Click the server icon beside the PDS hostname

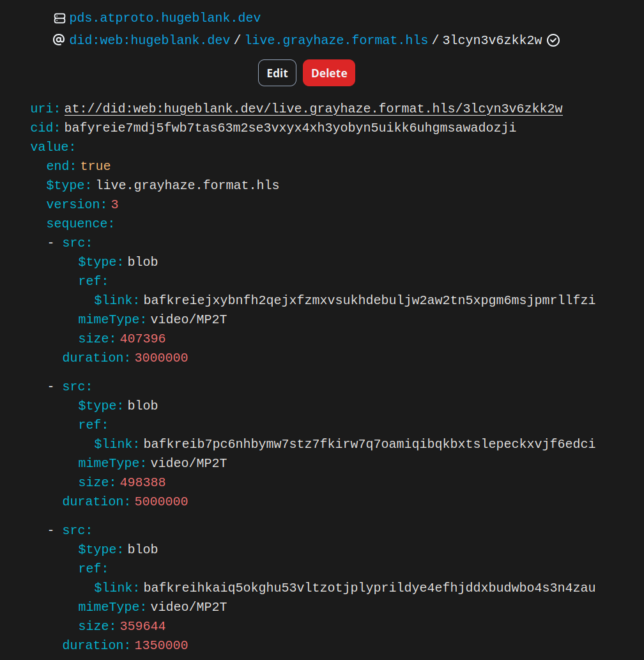[59, 19]
